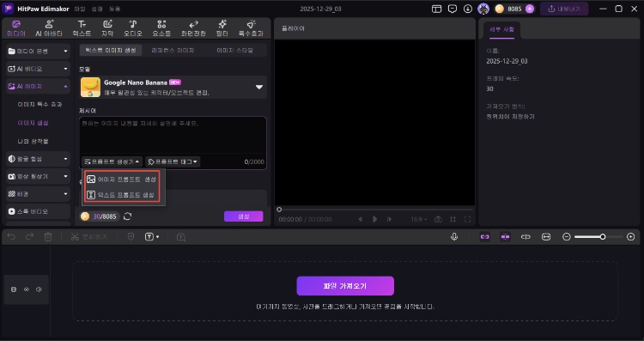Viewport: 644px width, 341px height.
Task: Click the marker shield icon in timeline toolbar
Action: [131, 237]
